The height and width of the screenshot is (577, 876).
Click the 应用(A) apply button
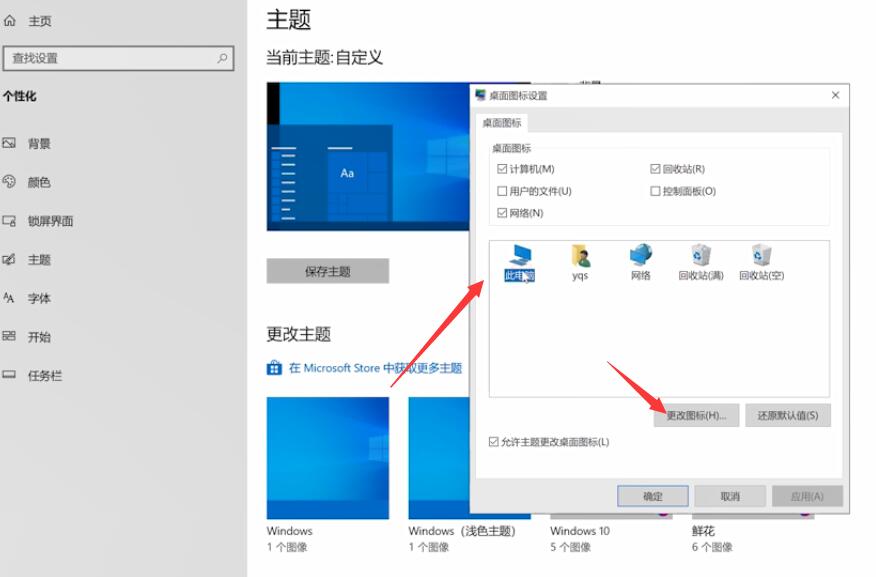(807, 496)
